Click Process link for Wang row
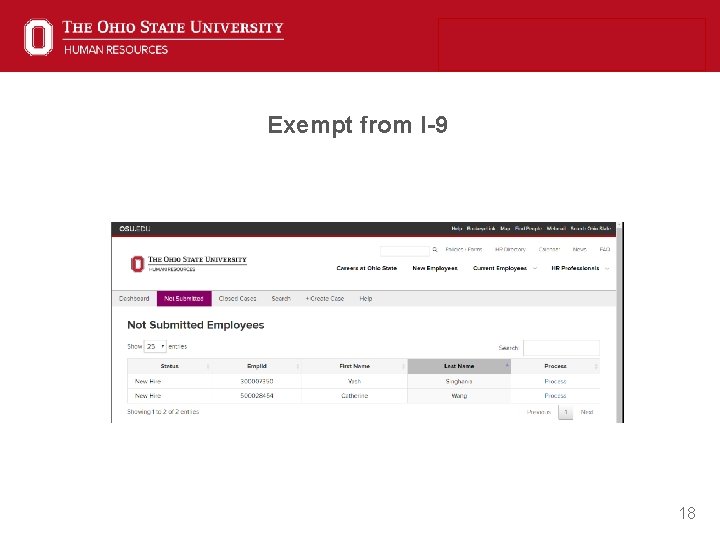This screenshot has height=540, width=720. pos(555,395)
